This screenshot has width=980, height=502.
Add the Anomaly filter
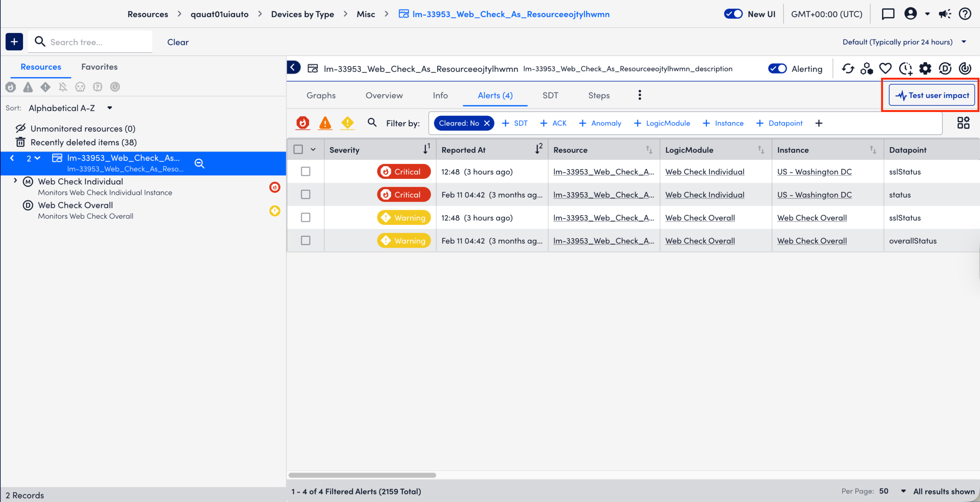600,123
